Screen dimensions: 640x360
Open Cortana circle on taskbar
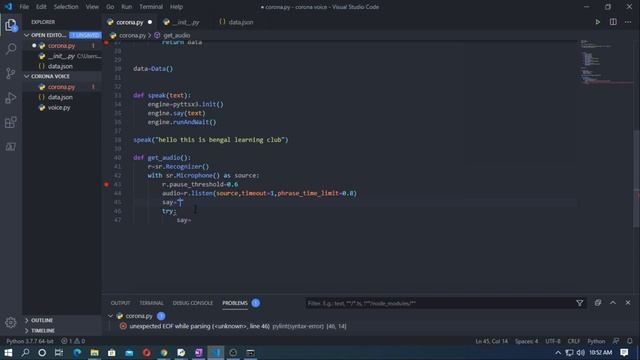point(42,353)
